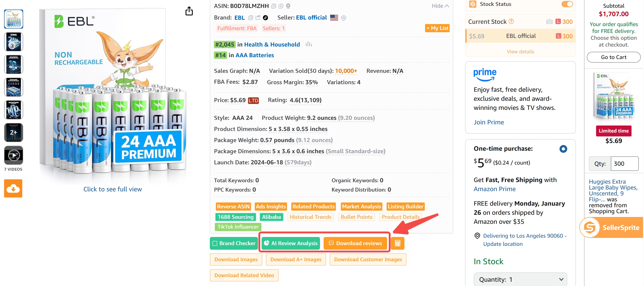Click the location pin beside EBL official seller
Image resolution: width=644 pixels, height=286 pixels.
(344, 18)
